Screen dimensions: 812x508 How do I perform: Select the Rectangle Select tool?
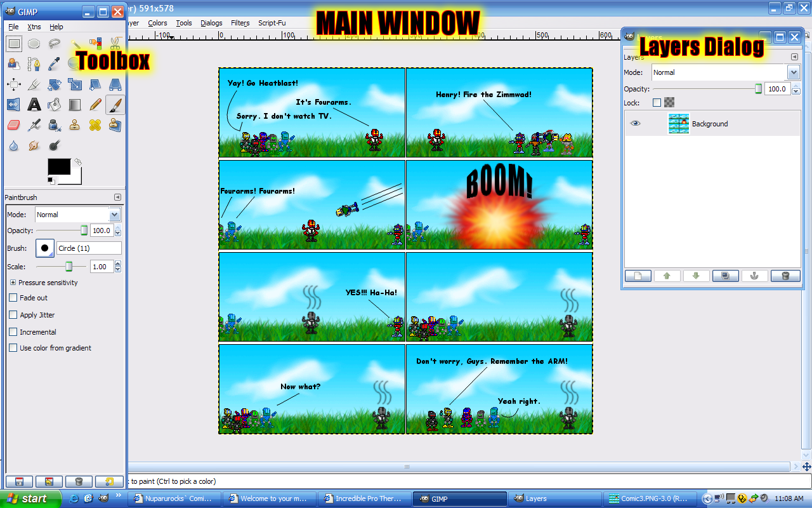[14, 44]
